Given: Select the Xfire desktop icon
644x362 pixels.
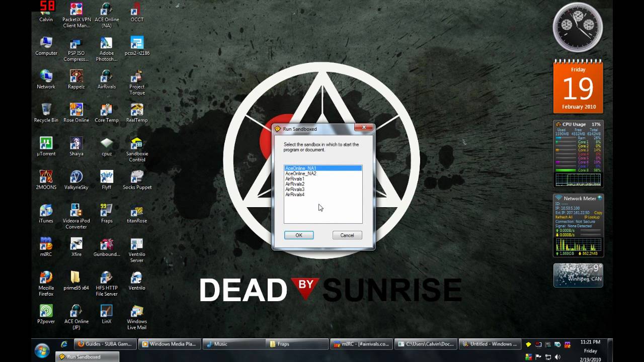Looking at the screenshot, I should pos(76,247).
